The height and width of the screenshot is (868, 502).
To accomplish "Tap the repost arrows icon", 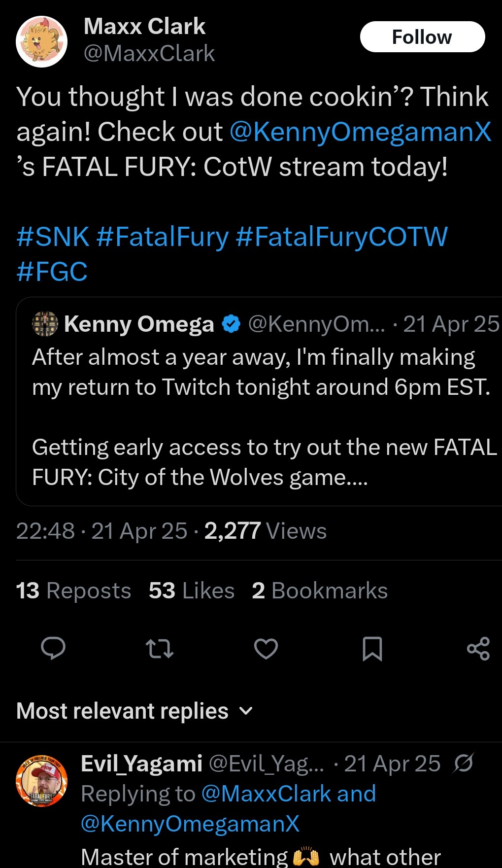I will 160,648.
